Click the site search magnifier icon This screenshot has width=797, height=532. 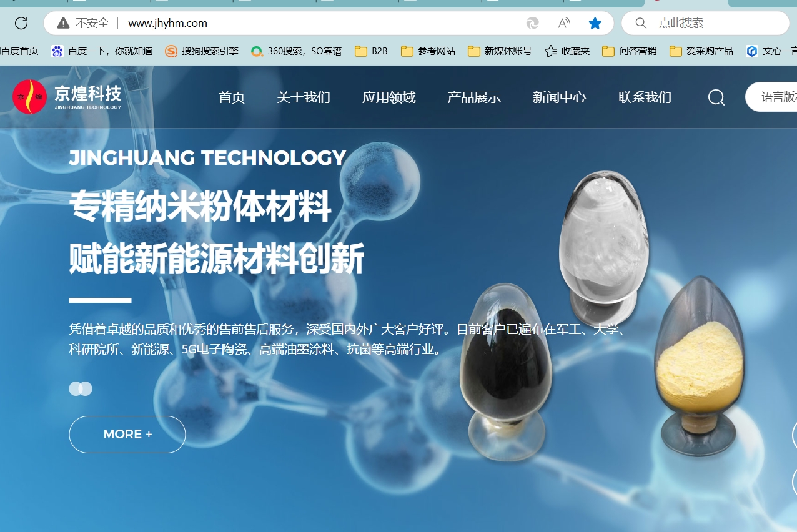coord(716,97)
